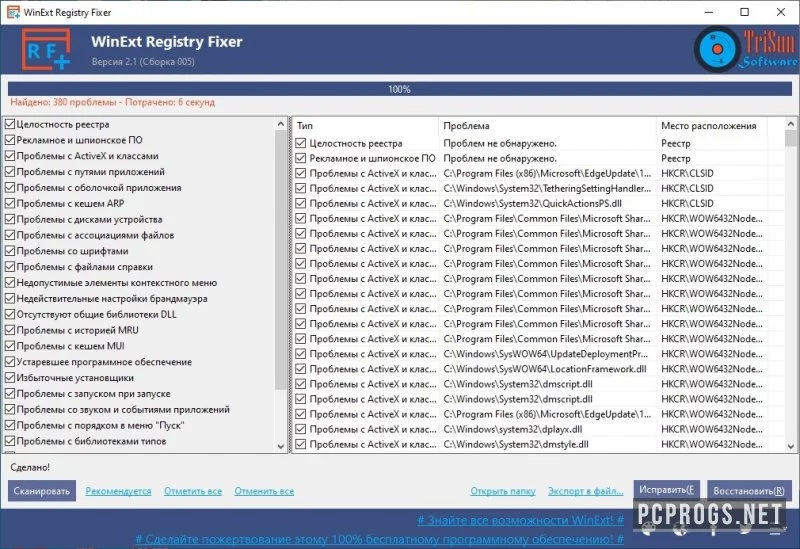The image size is (800, 549).
Task: Uncheck Целостность реестра in left category list
Action: [x=10, y=124]
